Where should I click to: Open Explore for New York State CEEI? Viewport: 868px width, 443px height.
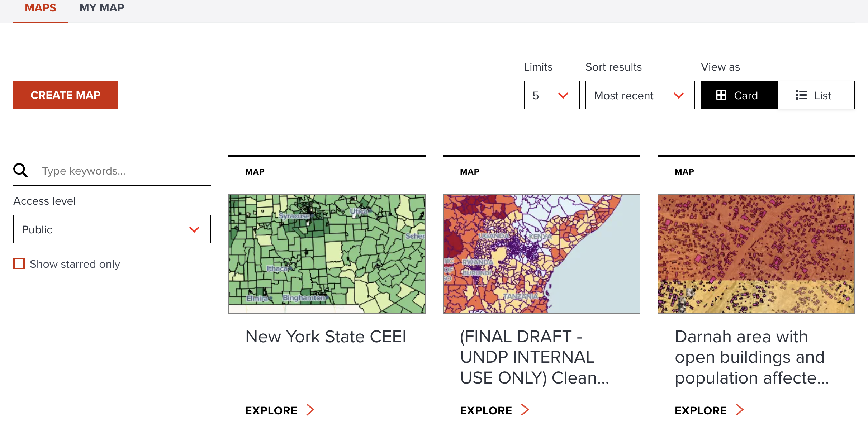click(x=271, y=410)
